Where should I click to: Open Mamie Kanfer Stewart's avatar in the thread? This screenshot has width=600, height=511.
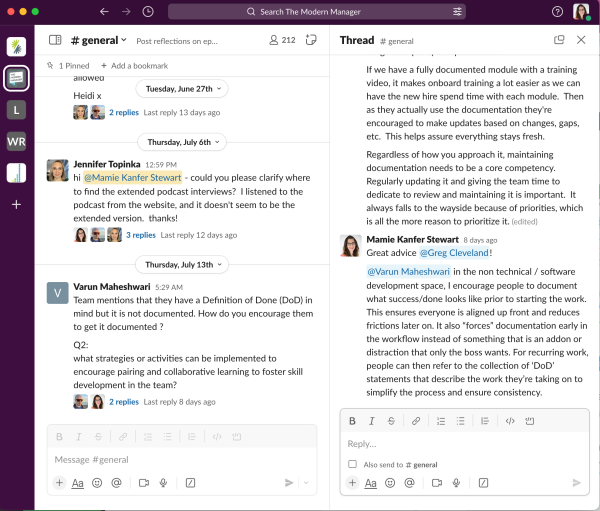coord(351,246)
